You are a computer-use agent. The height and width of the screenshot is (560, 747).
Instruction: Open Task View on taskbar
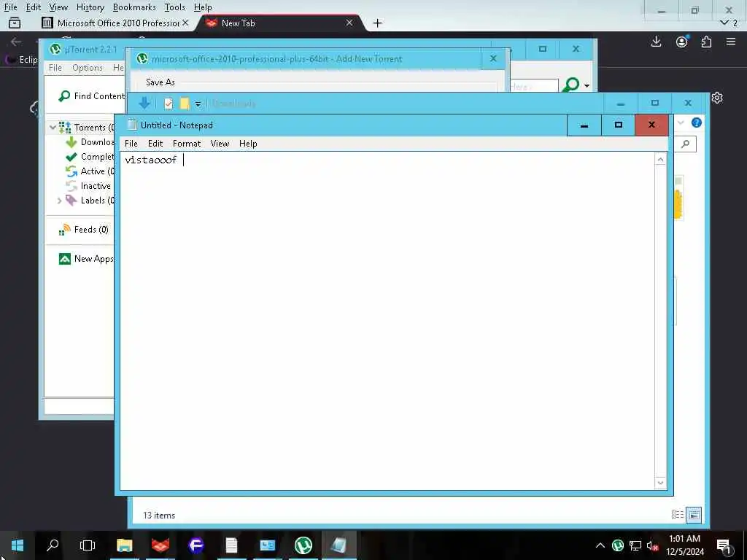pos(88,545)
